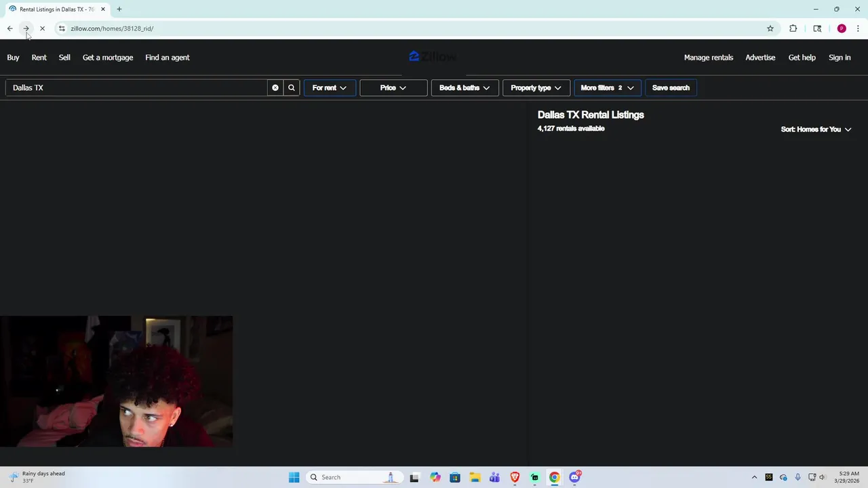Viewport: 868px width, 488px height.
Task: Clear the Dallas TX search field
Action: (275, 87)
